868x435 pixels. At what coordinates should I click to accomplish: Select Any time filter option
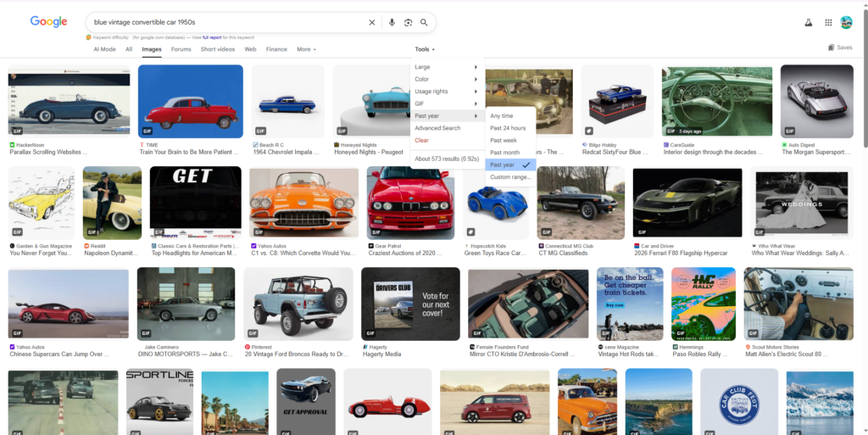point(502,116)
